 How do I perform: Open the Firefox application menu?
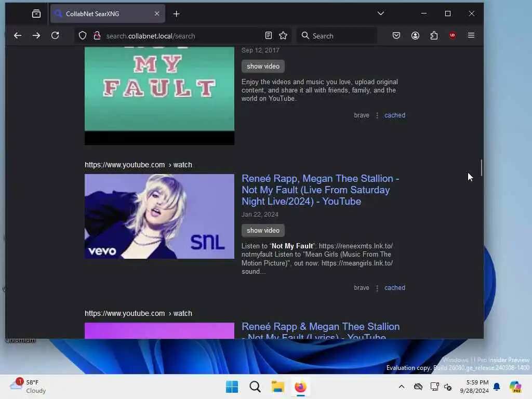[x=471, y=36]
